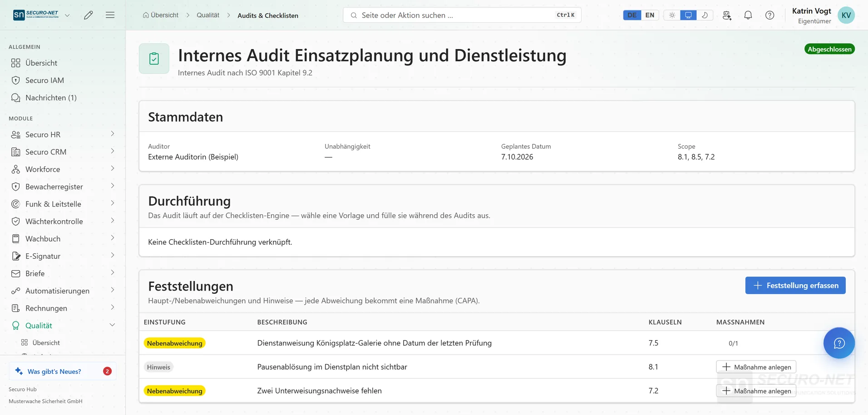Click the Abgeschlossen status badge

829,49
